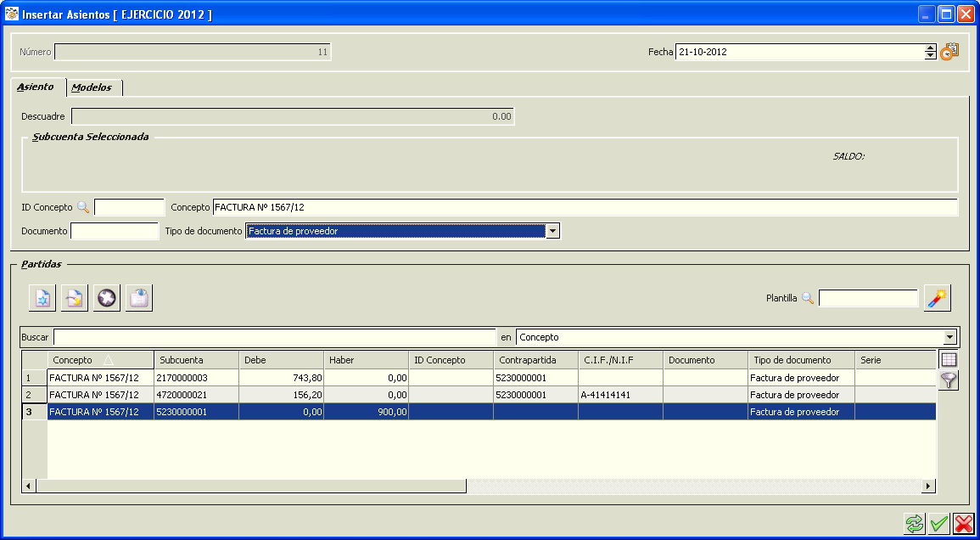Screen dimensions: 980x540
Task: Click the new entry line icon with blue star
Action: (x=42, y=299)
